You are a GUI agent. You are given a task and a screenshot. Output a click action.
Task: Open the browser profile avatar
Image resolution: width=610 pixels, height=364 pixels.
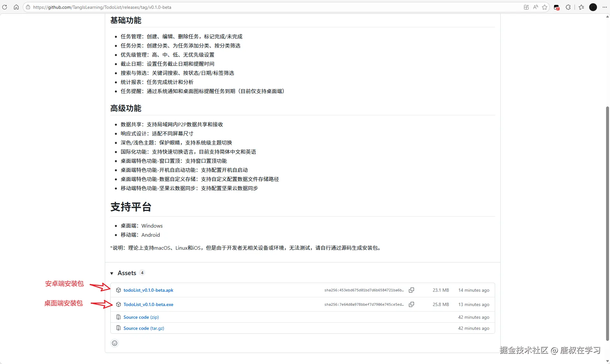point(593,7)
